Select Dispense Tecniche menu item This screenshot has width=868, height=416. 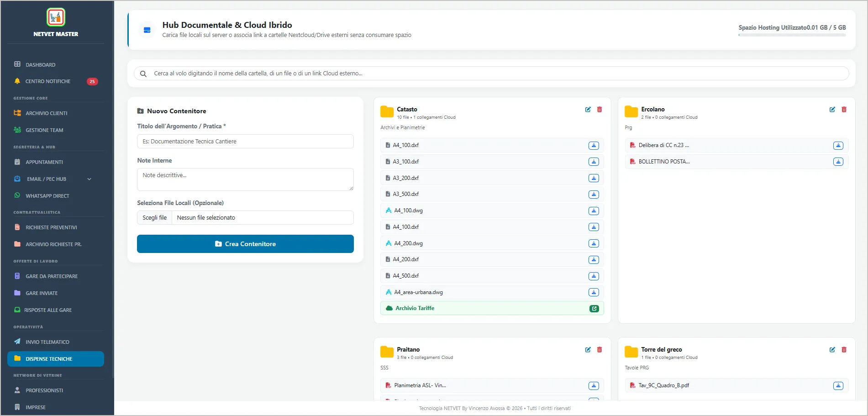coord(56,359)
